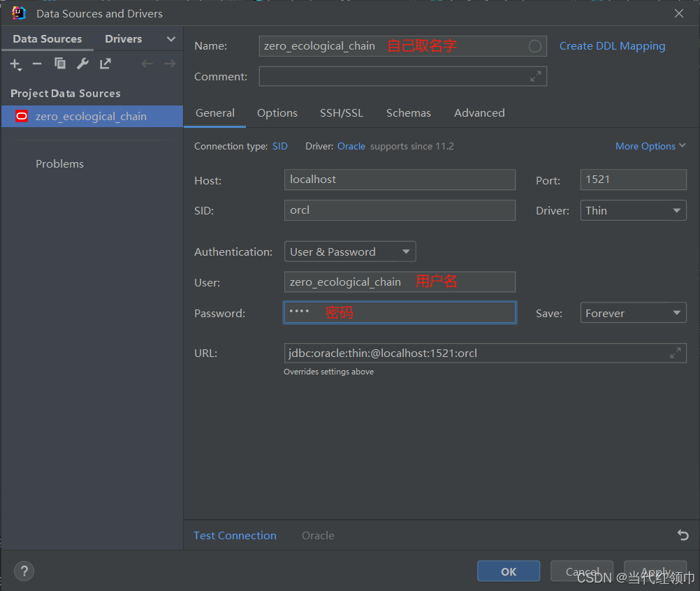700x591 pixels.
Task: Focus the Host field containing localhost
Action: tap(400, 180)
